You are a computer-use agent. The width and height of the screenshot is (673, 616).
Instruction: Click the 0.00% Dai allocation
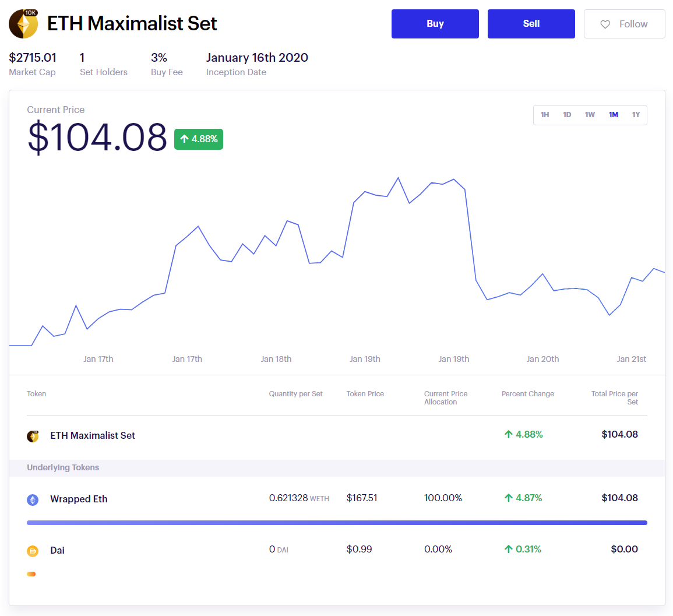pos(438,549)
